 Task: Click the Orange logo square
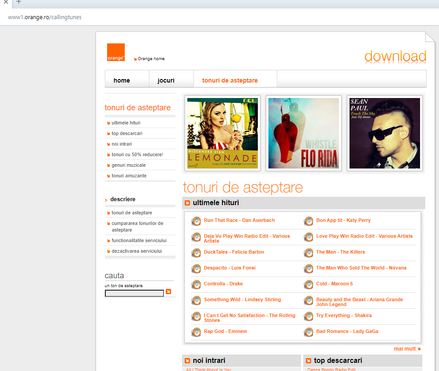point(116,52)
